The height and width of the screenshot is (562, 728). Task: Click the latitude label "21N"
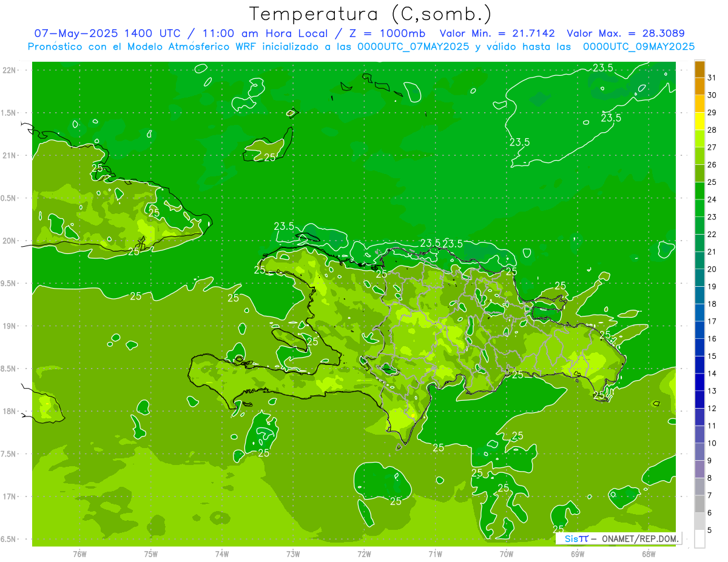tap(10, 155)
